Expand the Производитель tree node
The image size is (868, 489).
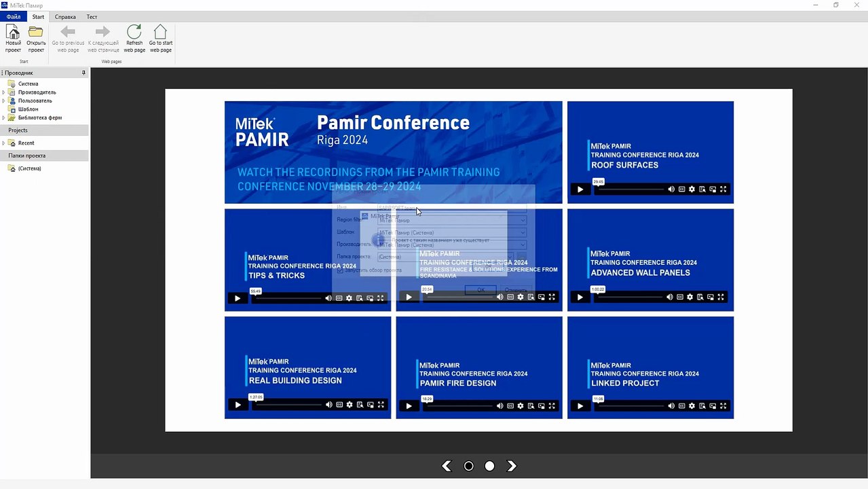pyautogui.click(x=4, y=92)
